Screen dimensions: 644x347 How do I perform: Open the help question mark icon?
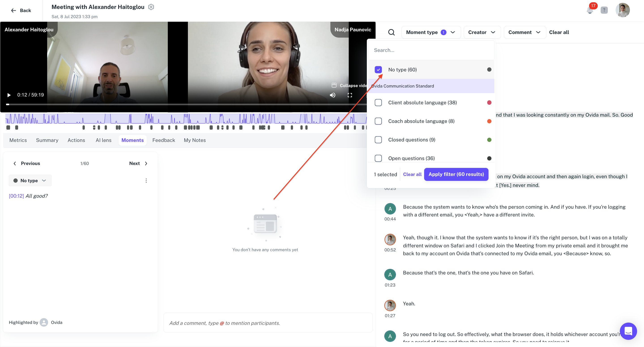click(604, 10)
